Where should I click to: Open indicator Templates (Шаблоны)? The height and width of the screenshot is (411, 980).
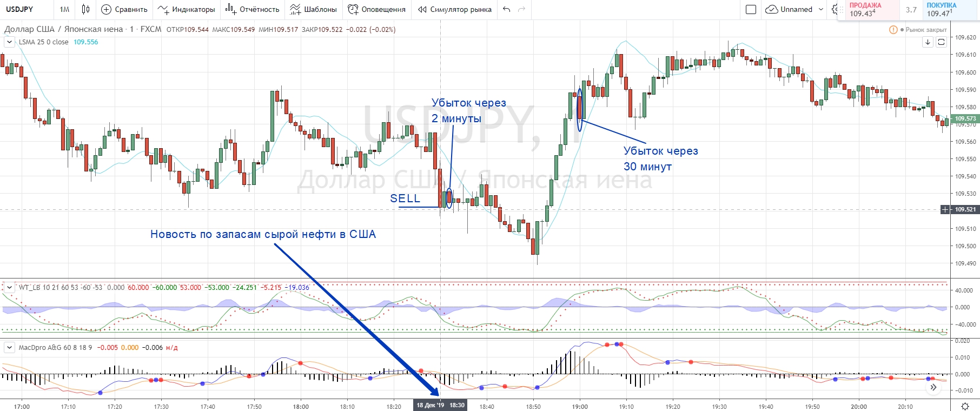click(x=313, y=9)
